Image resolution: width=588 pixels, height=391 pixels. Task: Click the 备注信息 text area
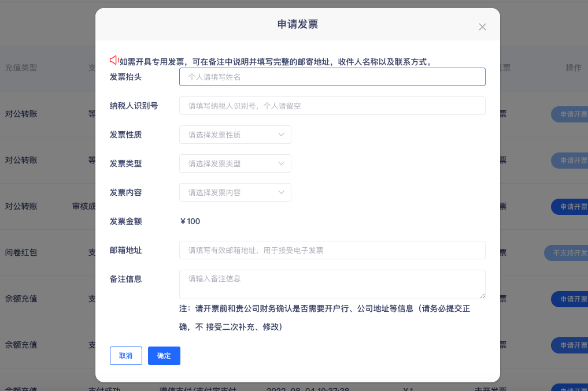click(332, 284)
